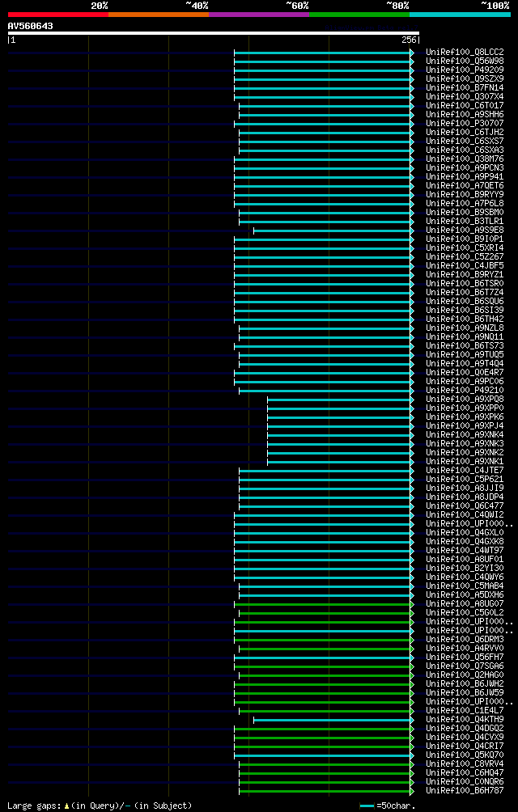Click the UniRef100_B6TS73 hit label
The height and width of the screenshot is (812, 518).
[465, 345]
